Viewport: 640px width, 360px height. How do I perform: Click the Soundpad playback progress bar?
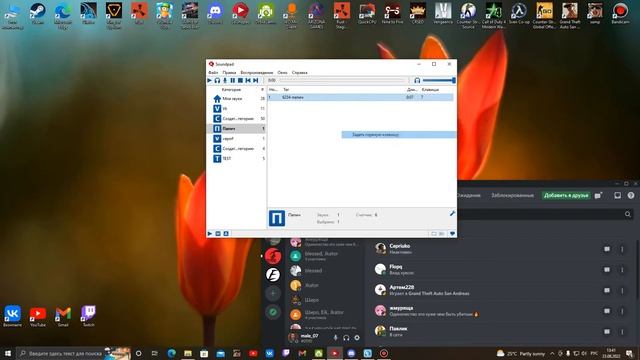tap(343, 80)
